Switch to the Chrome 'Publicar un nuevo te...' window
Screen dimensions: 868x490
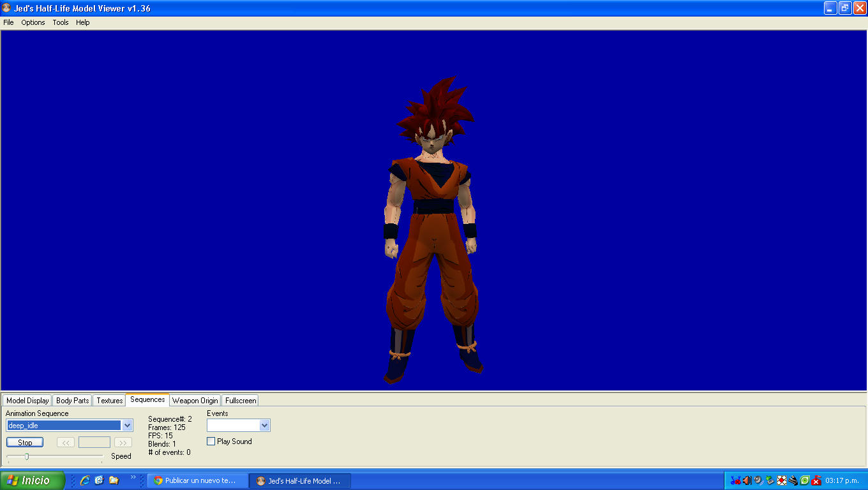[x=198, y=480]
